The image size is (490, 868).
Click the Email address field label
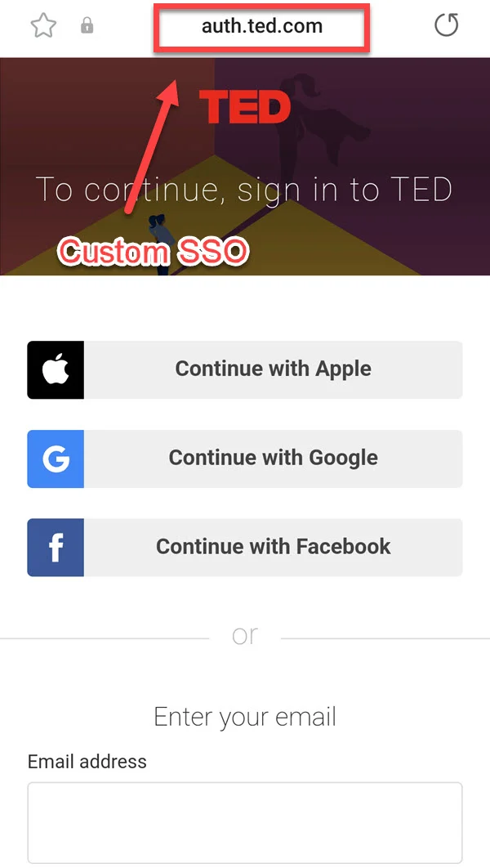point(87,762)
